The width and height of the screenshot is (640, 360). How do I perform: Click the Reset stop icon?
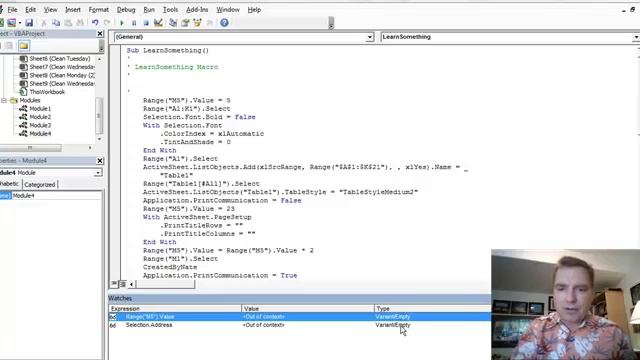click(x=146, y=23)
